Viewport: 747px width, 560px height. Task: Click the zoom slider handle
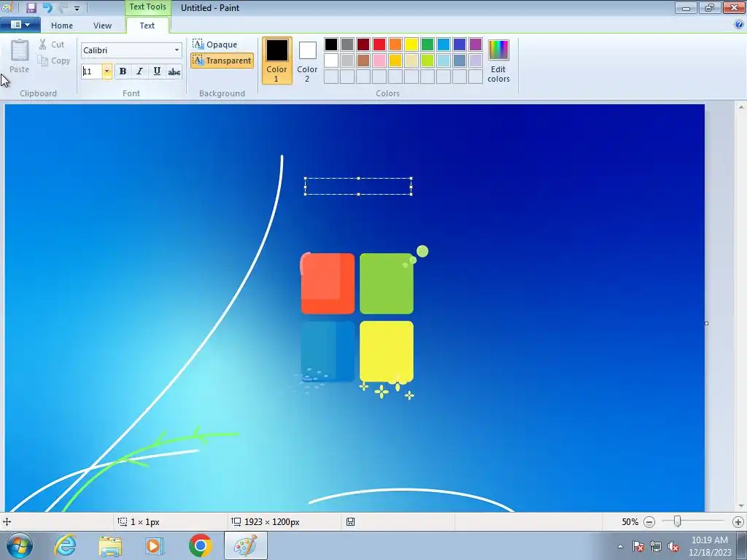click(677, 522)
